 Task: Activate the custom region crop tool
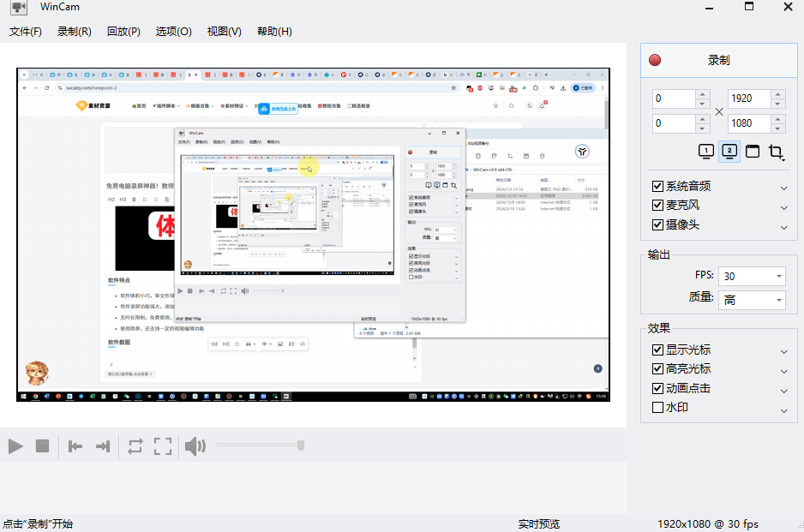(777, 151)
